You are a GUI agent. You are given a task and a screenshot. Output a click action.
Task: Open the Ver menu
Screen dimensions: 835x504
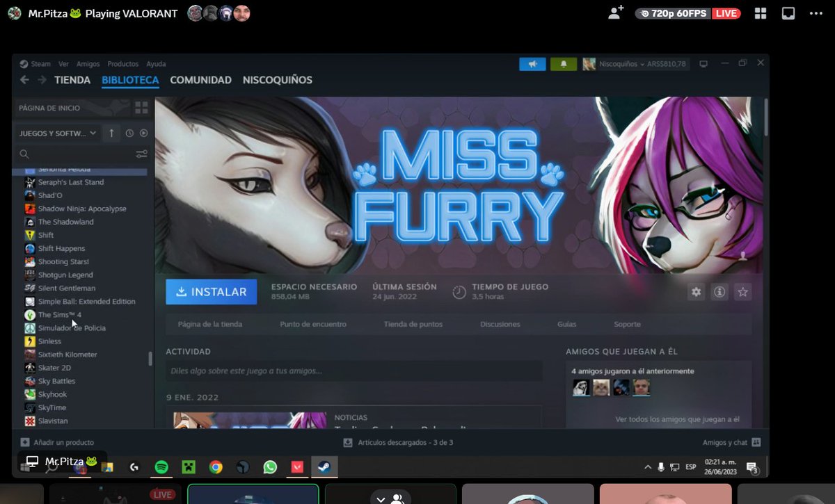point(63,64)
